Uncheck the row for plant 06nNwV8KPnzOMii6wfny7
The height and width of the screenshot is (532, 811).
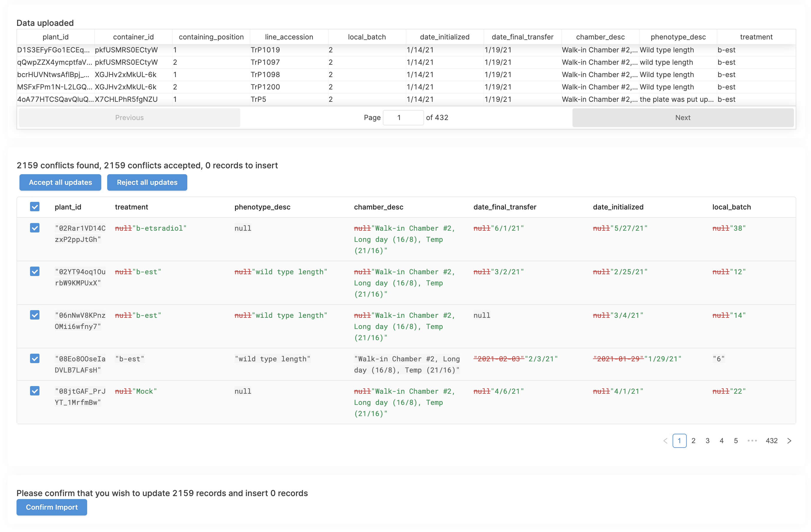click(35, 315)
